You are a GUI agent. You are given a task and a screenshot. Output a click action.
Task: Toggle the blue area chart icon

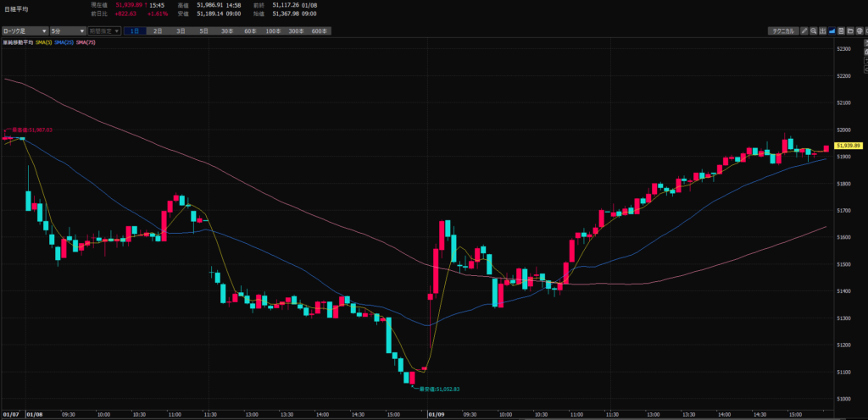832,30
